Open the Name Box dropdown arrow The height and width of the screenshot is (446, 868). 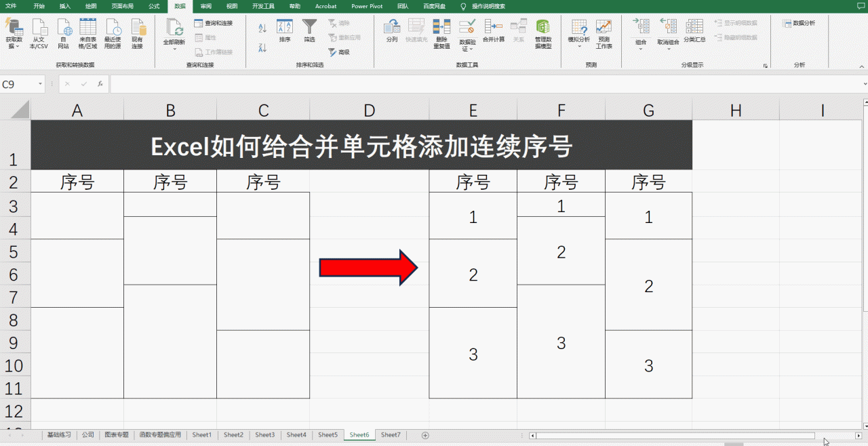[x=41, y=84]
